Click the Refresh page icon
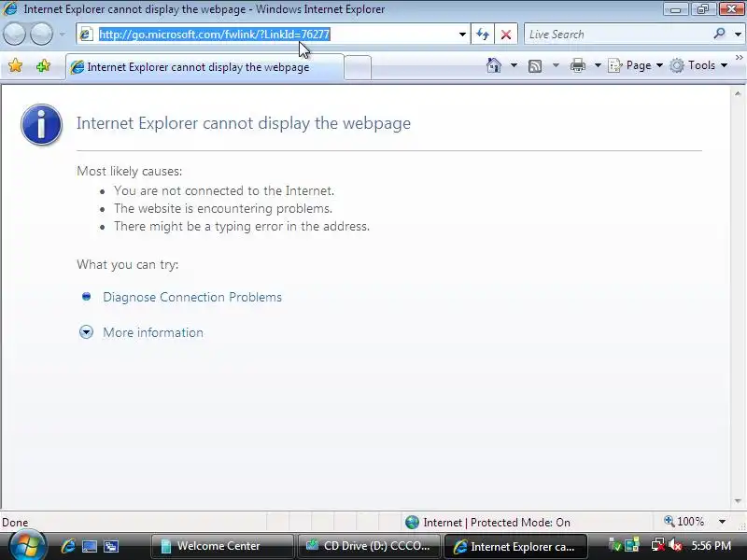747x560 pixels. (x=483, y=35)
